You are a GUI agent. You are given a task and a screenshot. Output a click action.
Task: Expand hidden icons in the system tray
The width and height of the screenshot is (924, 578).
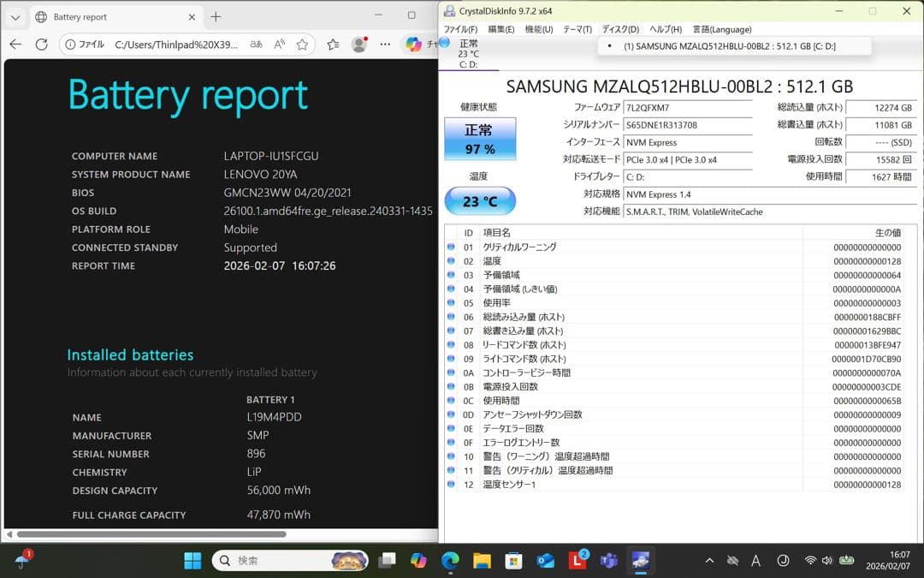[x=708, y=560]
